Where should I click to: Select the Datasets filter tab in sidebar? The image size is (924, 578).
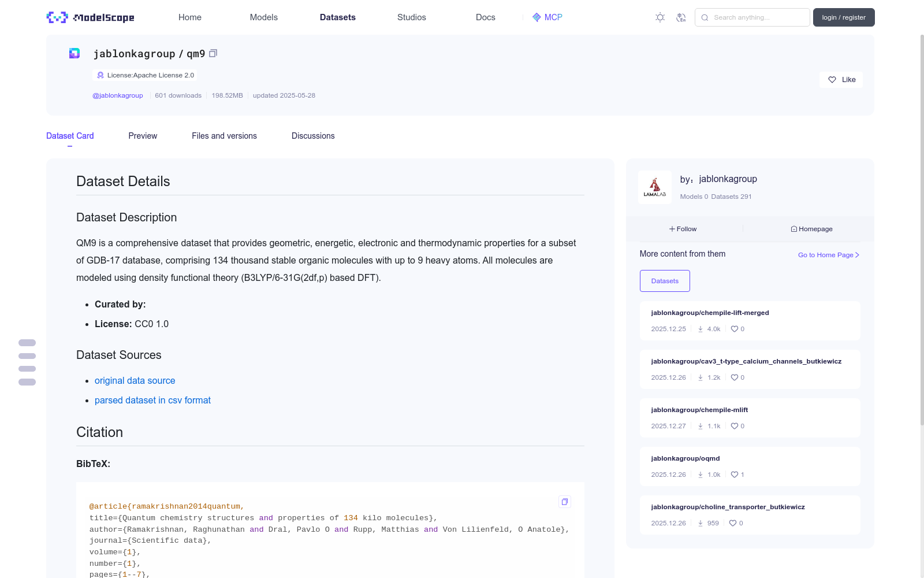[x=665, y=281]
